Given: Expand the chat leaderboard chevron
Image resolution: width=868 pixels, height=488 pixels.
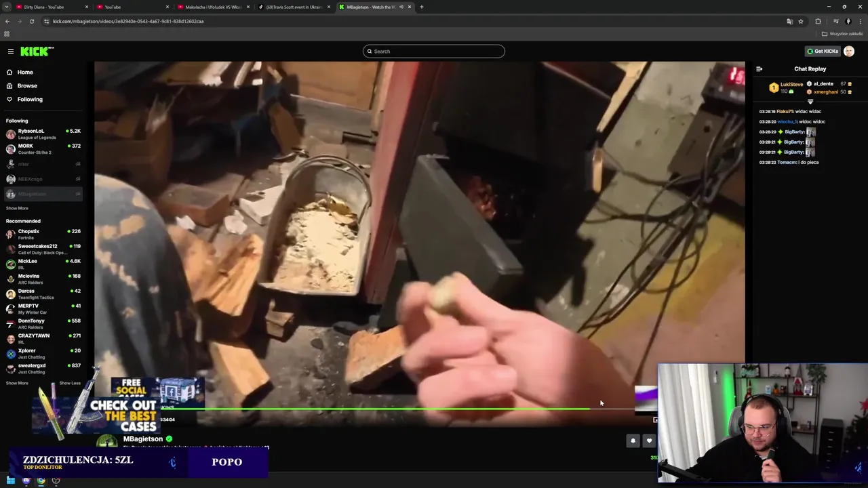Looking at the screenshot, I should [x=810, y=102].
